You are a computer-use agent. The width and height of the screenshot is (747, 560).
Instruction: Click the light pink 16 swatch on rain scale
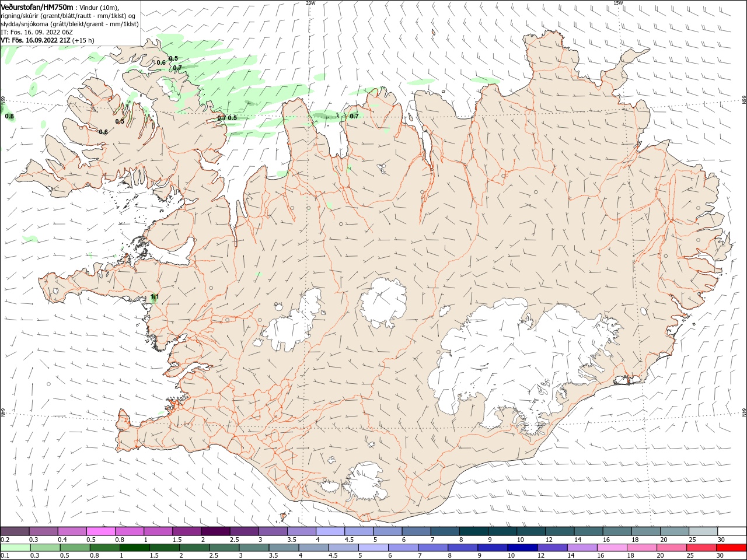pyautogui.click(x=612, y=548)
